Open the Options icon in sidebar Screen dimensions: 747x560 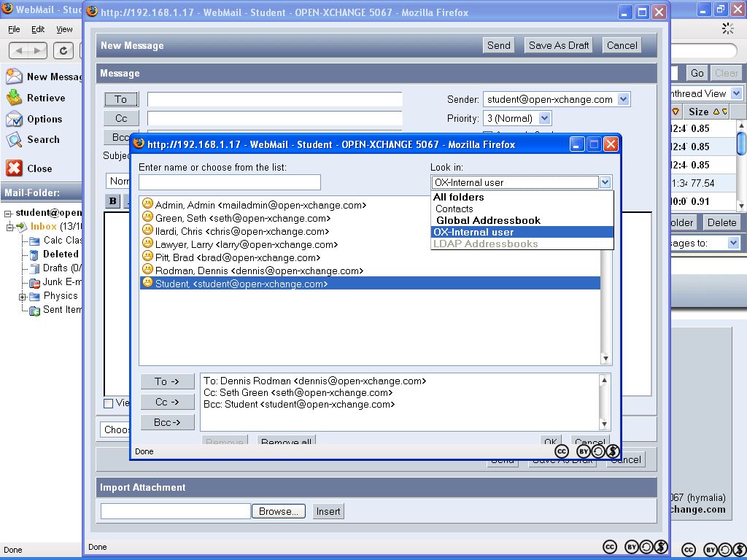(x=14, y=119)
